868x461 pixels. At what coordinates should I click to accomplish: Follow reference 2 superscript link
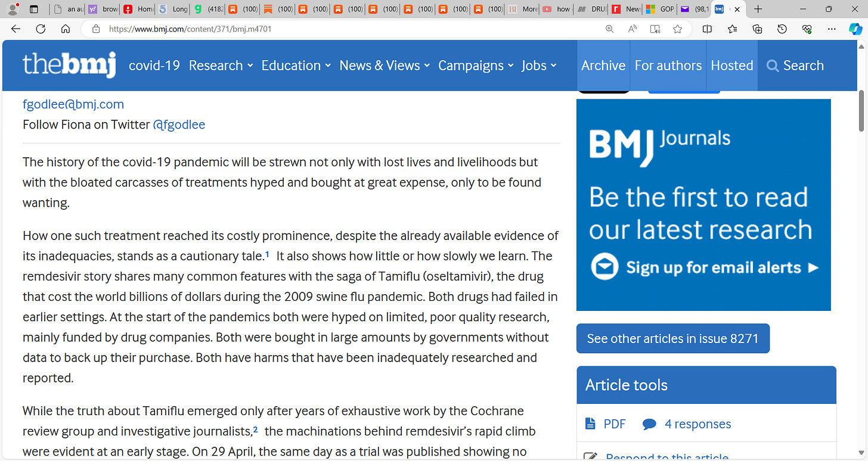tap(255, 429)
